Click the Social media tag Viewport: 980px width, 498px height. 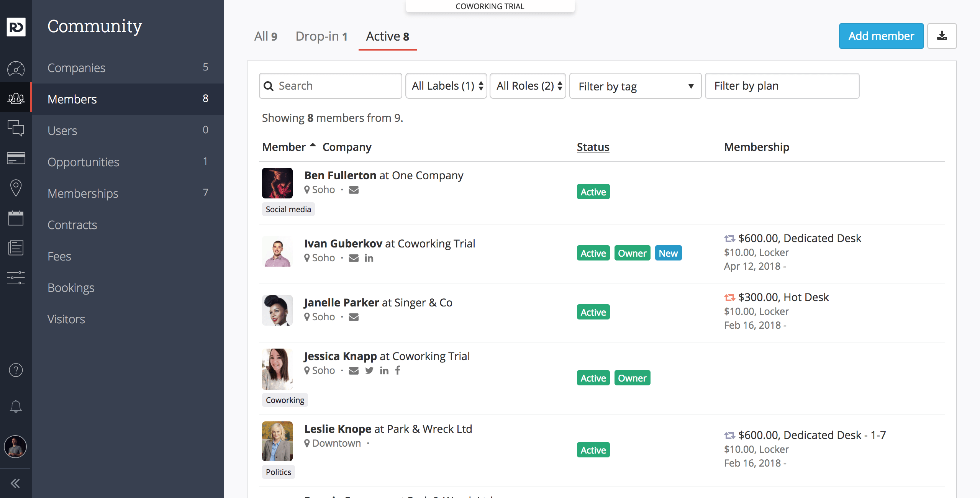288,210
